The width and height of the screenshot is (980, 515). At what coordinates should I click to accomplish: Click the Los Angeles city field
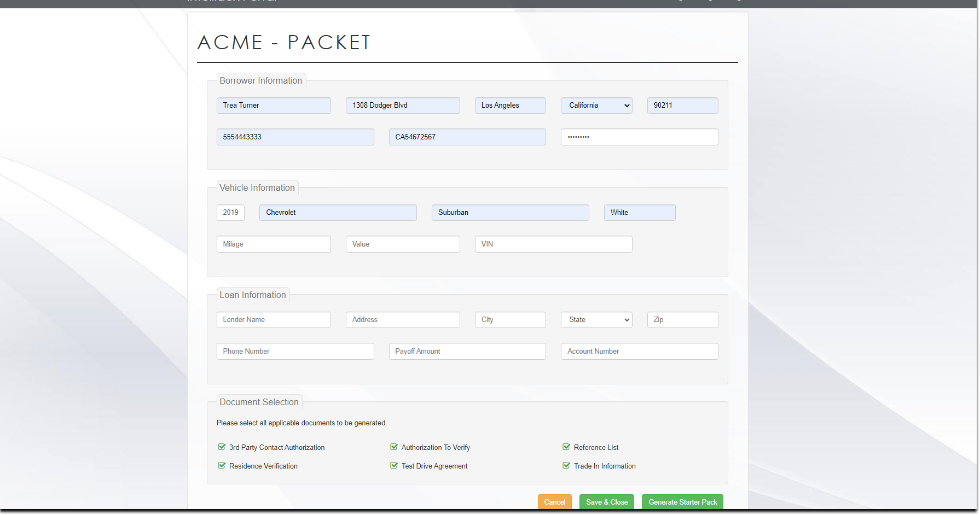[511, 106]
